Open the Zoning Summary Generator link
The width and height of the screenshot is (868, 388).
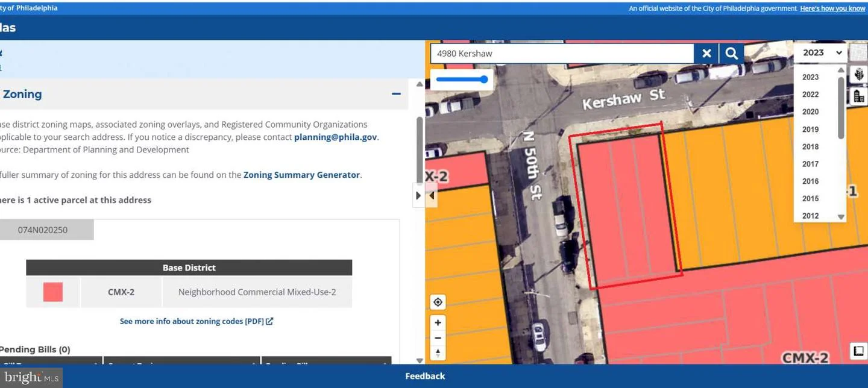[x=301, y=175]
